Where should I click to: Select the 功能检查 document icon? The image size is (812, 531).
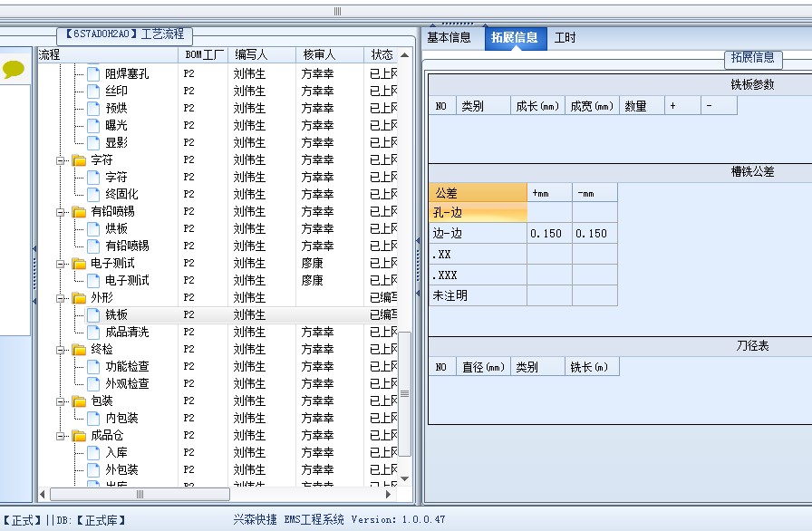point(93,366)
